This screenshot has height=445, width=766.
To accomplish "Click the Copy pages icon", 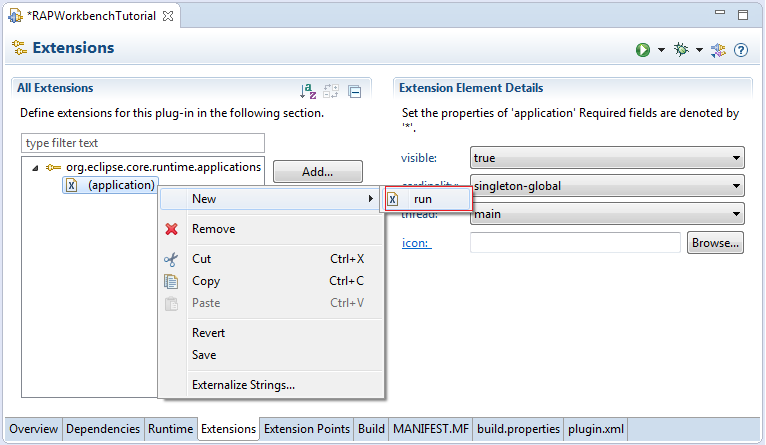I will tap(171, 281).
